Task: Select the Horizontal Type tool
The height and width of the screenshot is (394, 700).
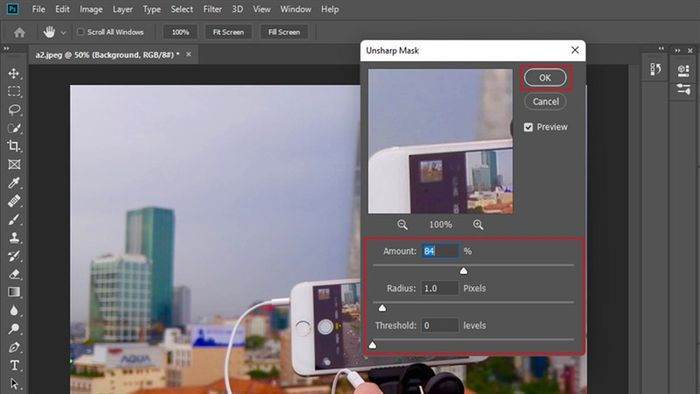Action: tap(14, 365)
